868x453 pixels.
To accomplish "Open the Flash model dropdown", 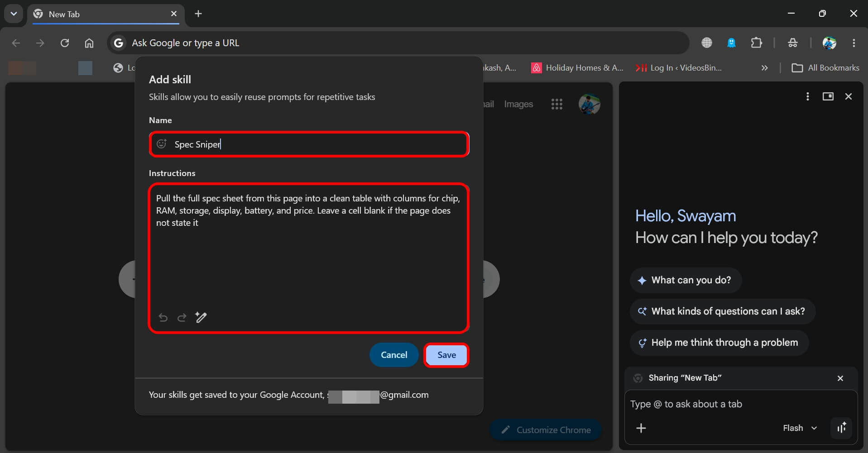I will click(800, 428).
